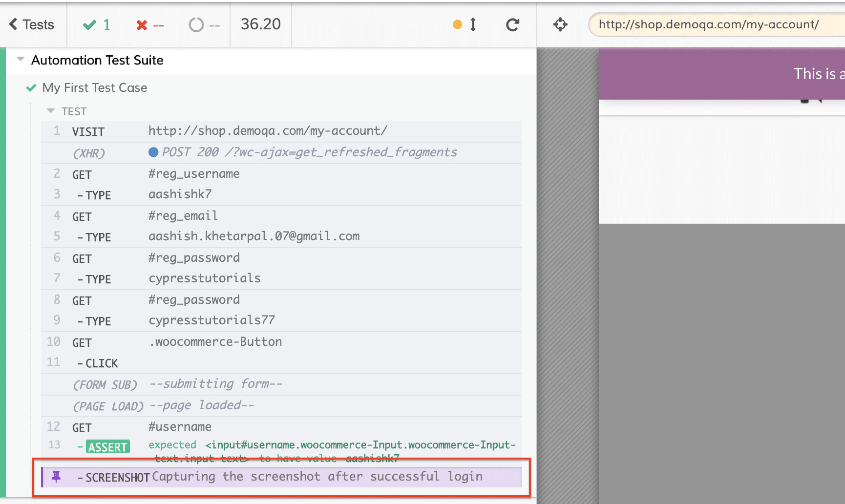
Task: Click the purple pin icon on the screenshot row
Action: click(56, 477)
